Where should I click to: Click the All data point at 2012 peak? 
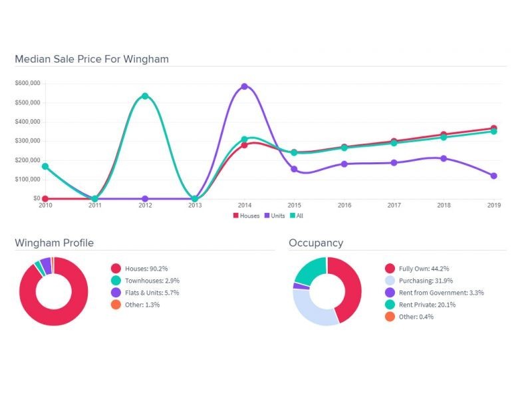coord(145,96)
